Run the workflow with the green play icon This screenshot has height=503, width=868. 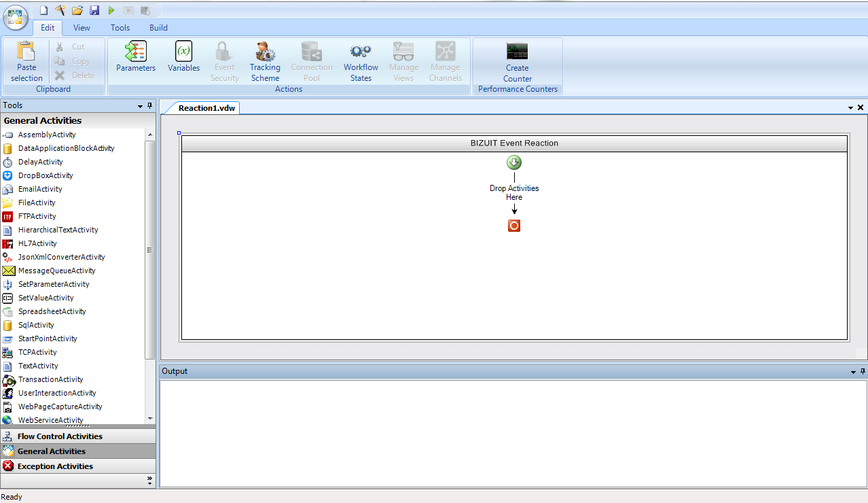pyautogui.click(x=111, y=10)
